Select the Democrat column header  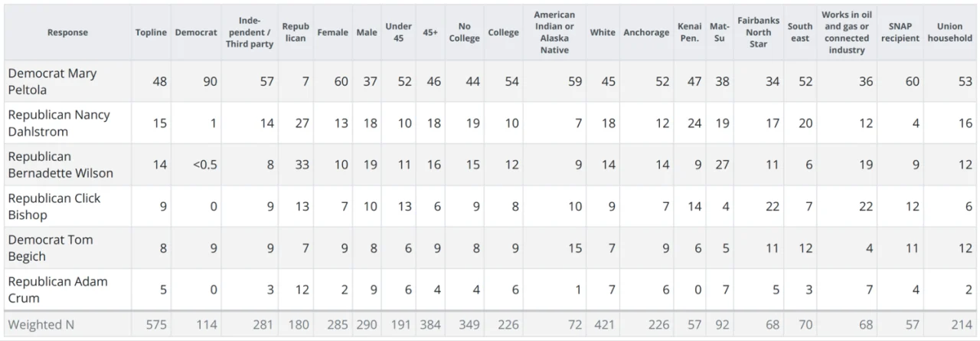coord(196,33)
